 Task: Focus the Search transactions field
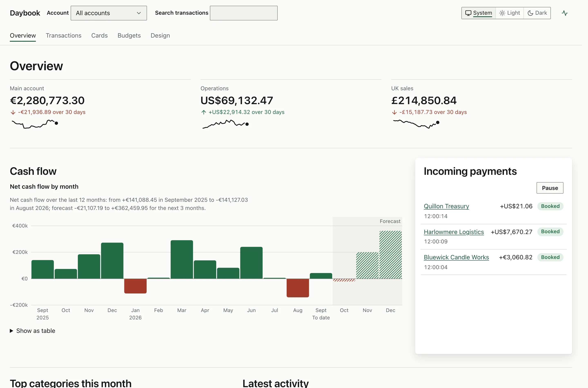[244, 13]
